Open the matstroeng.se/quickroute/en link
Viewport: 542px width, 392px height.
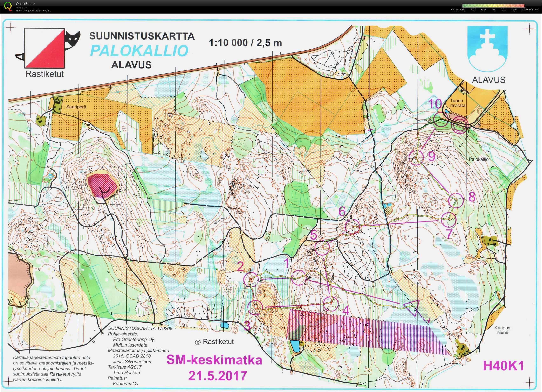[x=33, y=10]
